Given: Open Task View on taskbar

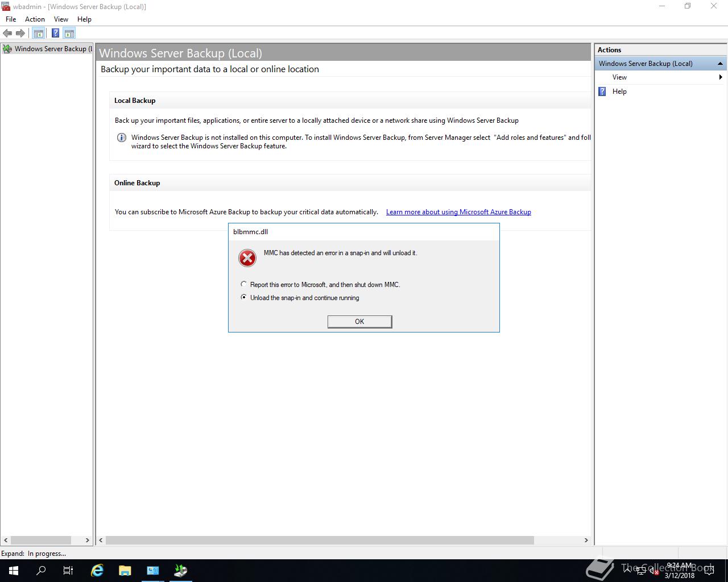Looking at the screenshot, I should pyautogui.click(x=68, y=571).
